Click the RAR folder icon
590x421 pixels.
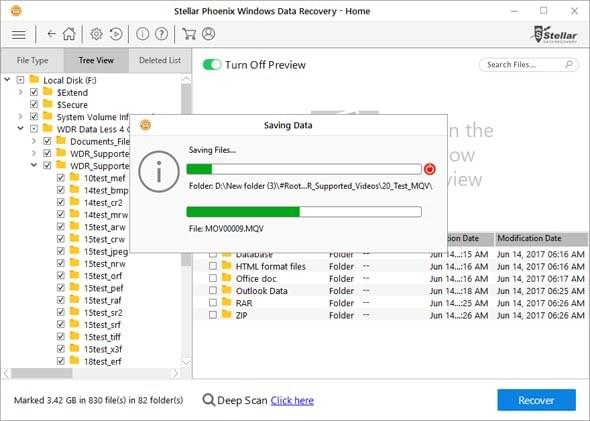point(227,302)
